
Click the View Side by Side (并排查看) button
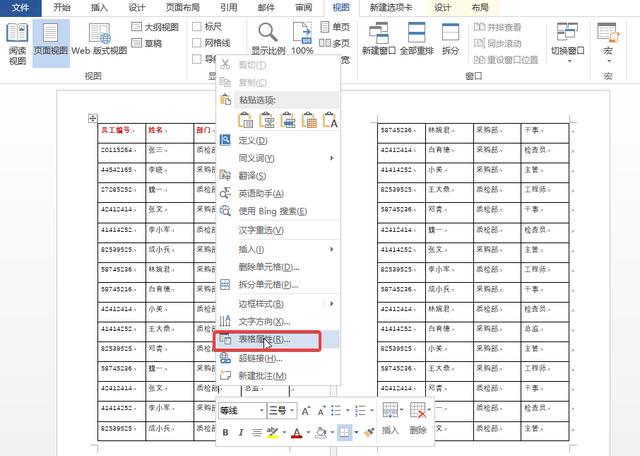click(x=498, y=27)
